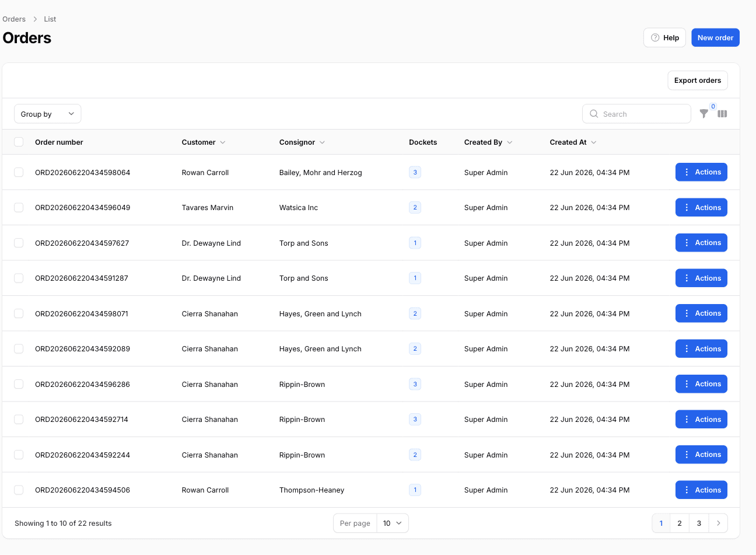Image resolution: width=756 pixels, height=555 pixels.
Task: Click Export orders button
Action: point(698,81)
